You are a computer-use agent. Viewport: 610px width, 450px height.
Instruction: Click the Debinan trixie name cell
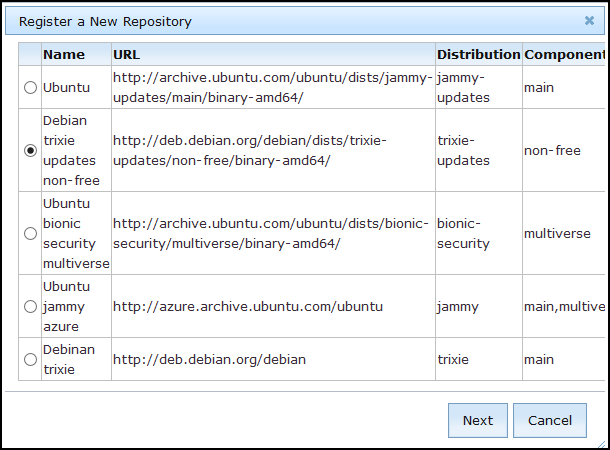76,359
